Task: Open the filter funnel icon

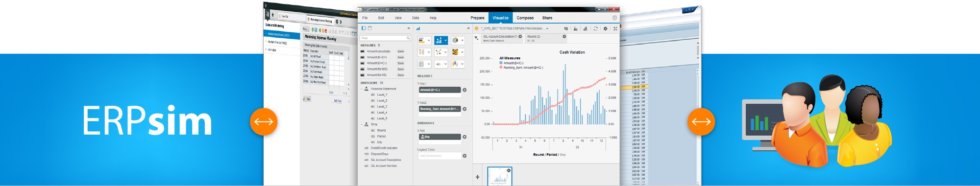Action: [x=476, y=38]
